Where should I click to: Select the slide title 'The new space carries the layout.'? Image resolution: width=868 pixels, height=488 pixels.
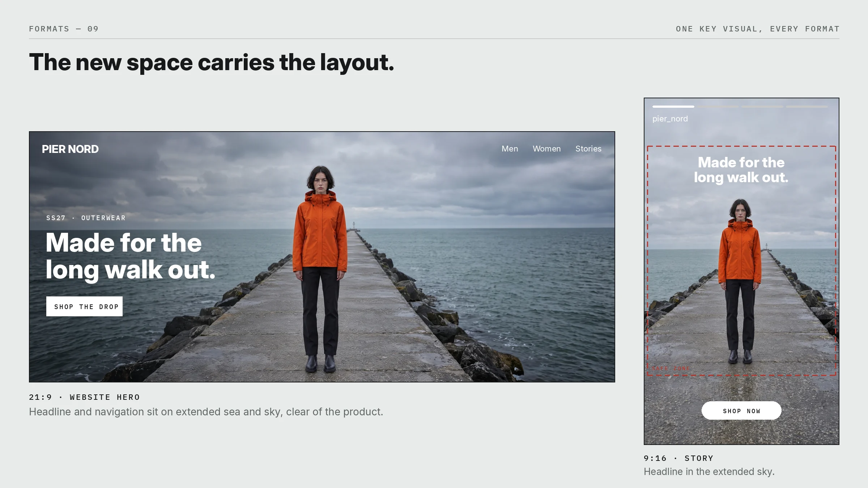point(212,63)
